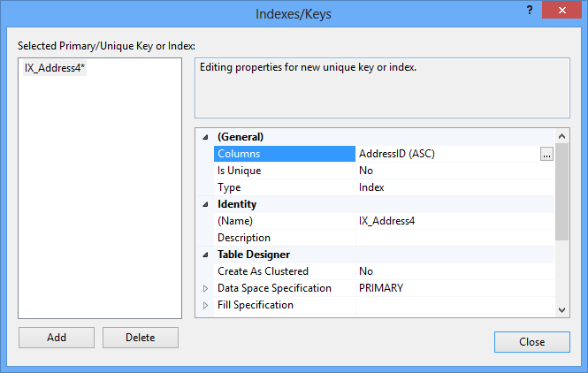Expand the Fill Specification property
The height and width of the screenshot is (373, 588).
206,306
